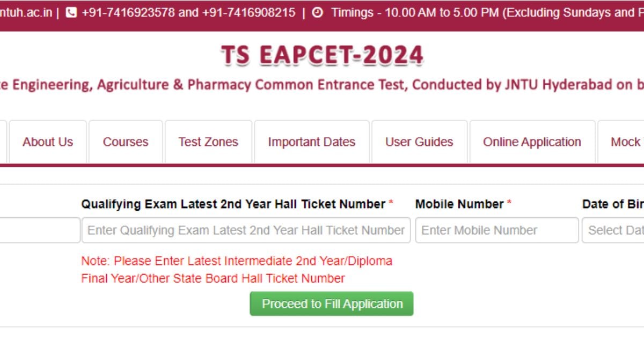This screenshot has width=644, height=362.
Task: Select the Online Application tab
Action: coord(532,142)
